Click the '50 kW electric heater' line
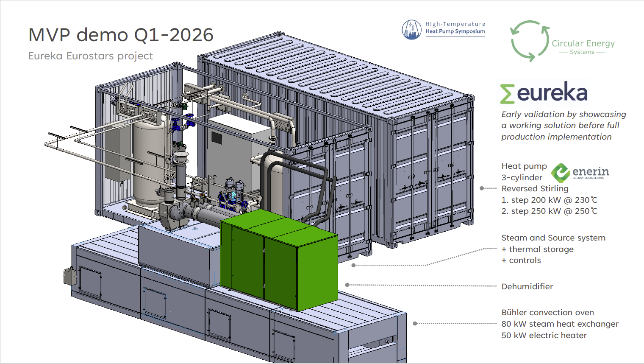The width and height of the screenshot is (644, 364). [x=544, y=336]
